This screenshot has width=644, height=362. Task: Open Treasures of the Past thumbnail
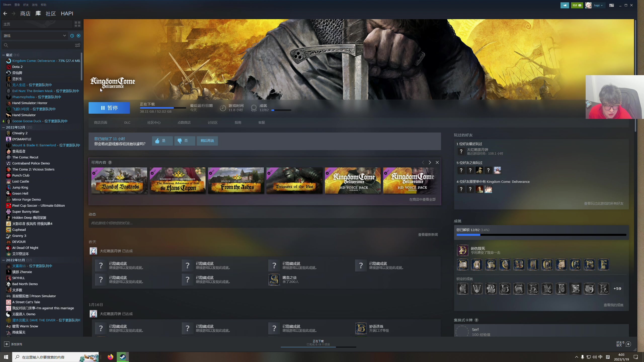coord(294,180)
